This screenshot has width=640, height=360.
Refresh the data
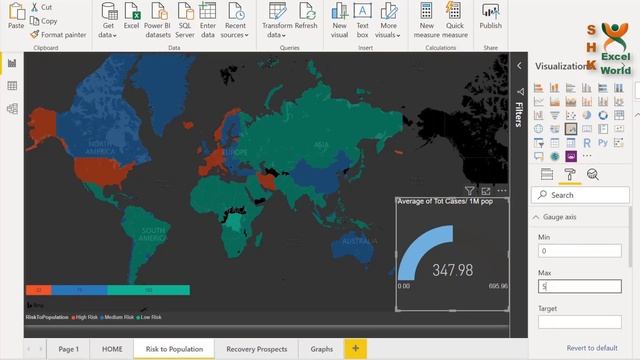point(306,16)
